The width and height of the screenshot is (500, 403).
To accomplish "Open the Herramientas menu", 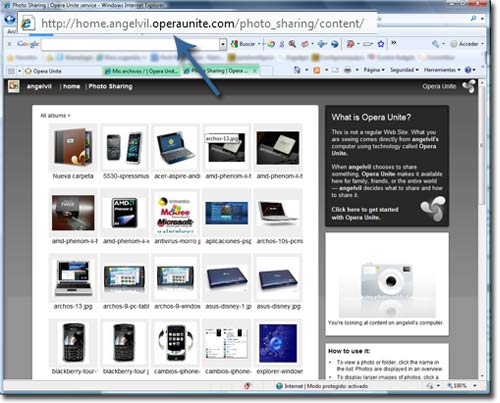I will [442, 70].
